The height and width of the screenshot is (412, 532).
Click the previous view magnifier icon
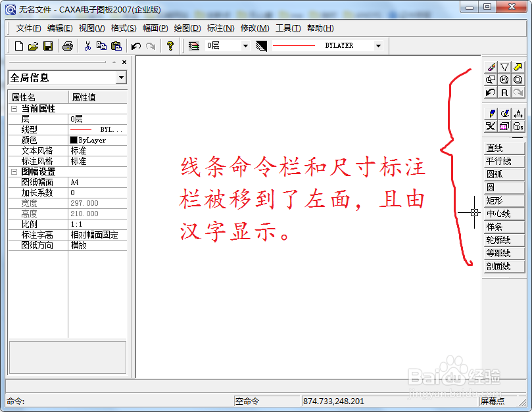pyautogui.click(x=504, y=80)
